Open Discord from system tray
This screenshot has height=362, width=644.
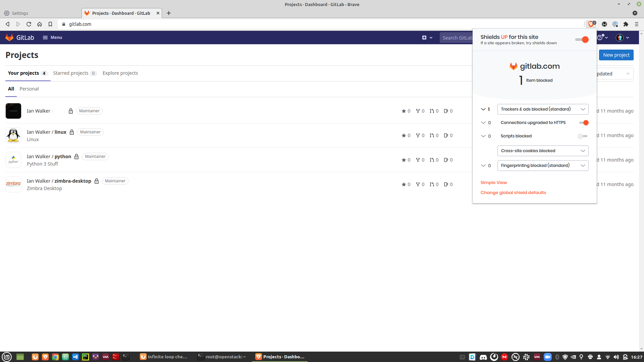point(483,357)
